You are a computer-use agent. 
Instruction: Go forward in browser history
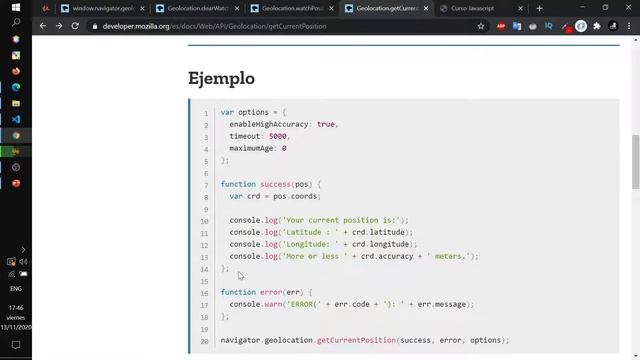[x=59, y=26]
